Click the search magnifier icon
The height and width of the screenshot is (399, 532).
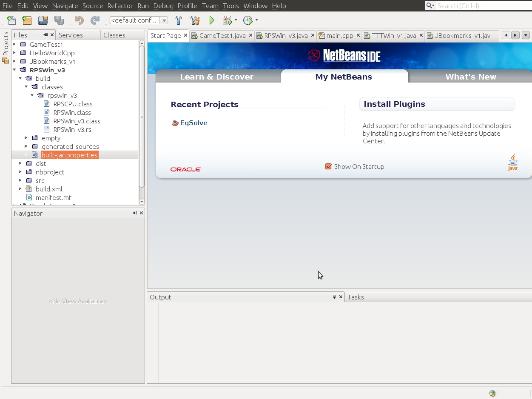(x=430, y=6)
